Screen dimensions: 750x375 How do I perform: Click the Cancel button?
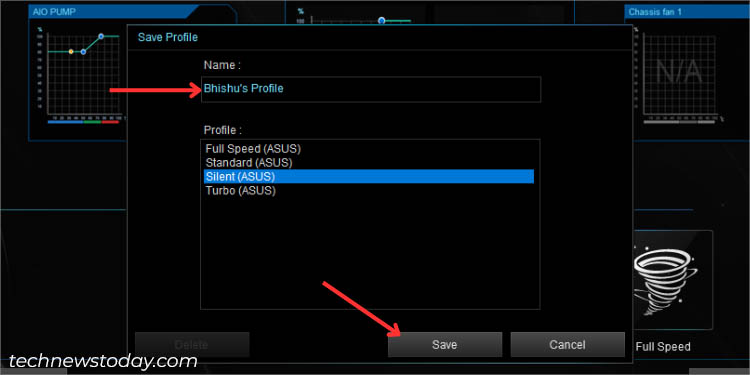(567, 344)
